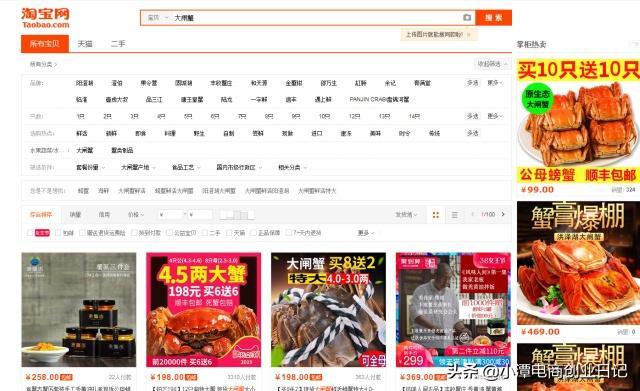
Task: Filter quantity by 10只
Action: click(x=324, y=116)
